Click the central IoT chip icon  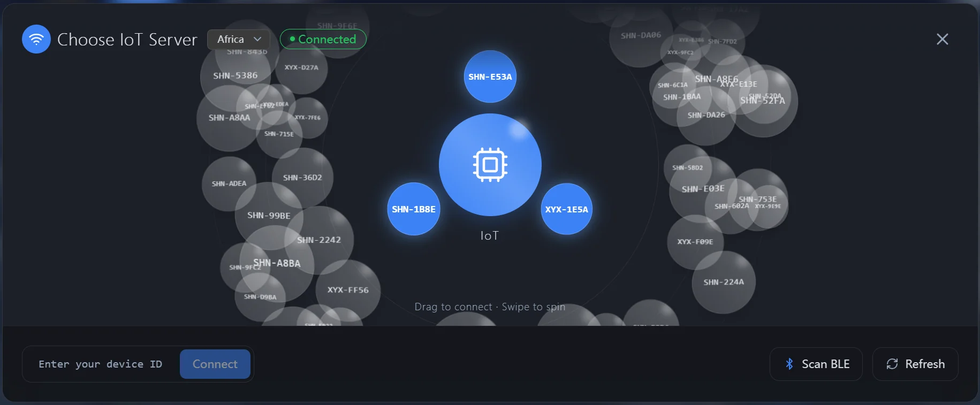[x=490, y=165]
